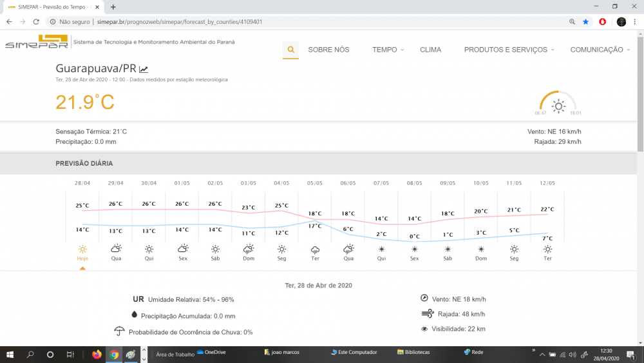Open Firefox from the taskbar

(x=97, y=354)
